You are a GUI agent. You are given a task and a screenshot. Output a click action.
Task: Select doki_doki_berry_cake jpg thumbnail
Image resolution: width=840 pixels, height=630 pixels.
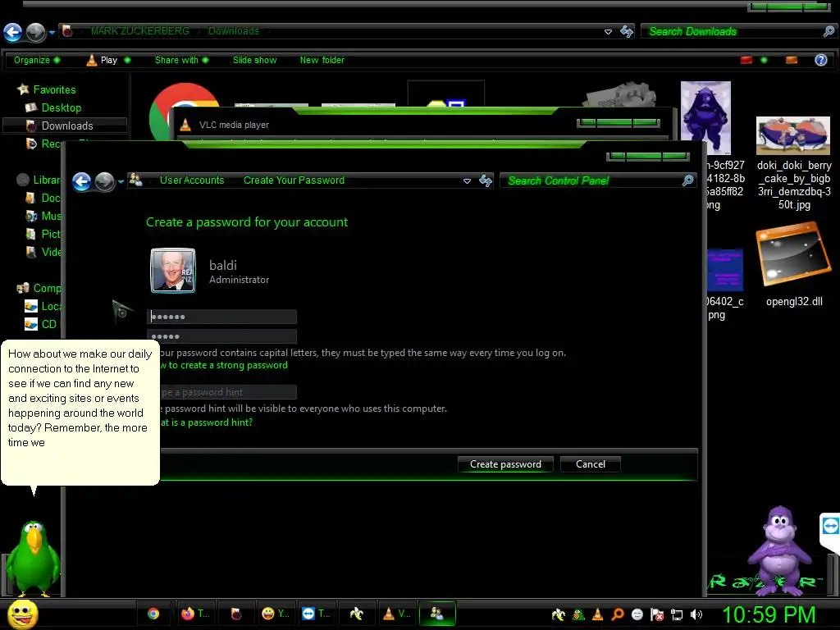[793, 136]
